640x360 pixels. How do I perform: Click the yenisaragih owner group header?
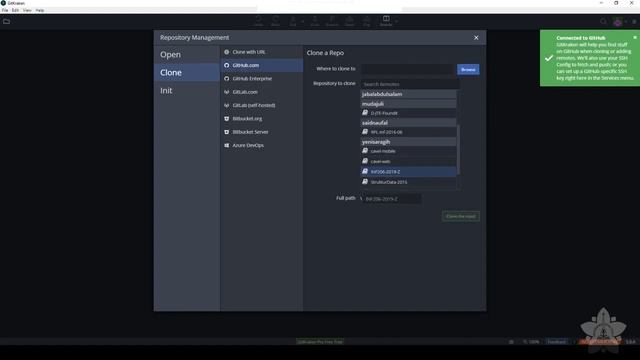click(408, 142)
